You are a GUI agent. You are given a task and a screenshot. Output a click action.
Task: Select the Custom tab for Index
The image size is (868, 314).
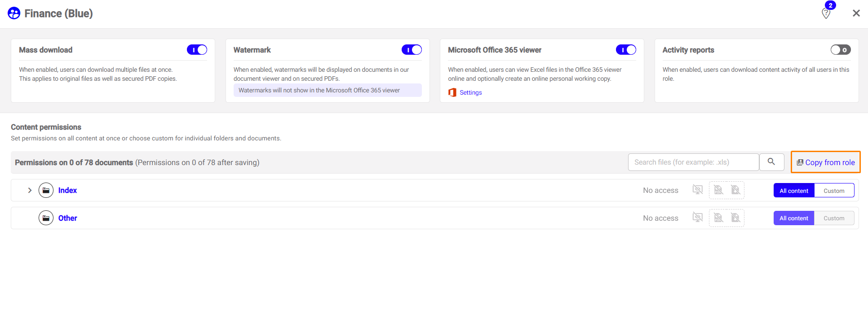[x=834, y=191]
